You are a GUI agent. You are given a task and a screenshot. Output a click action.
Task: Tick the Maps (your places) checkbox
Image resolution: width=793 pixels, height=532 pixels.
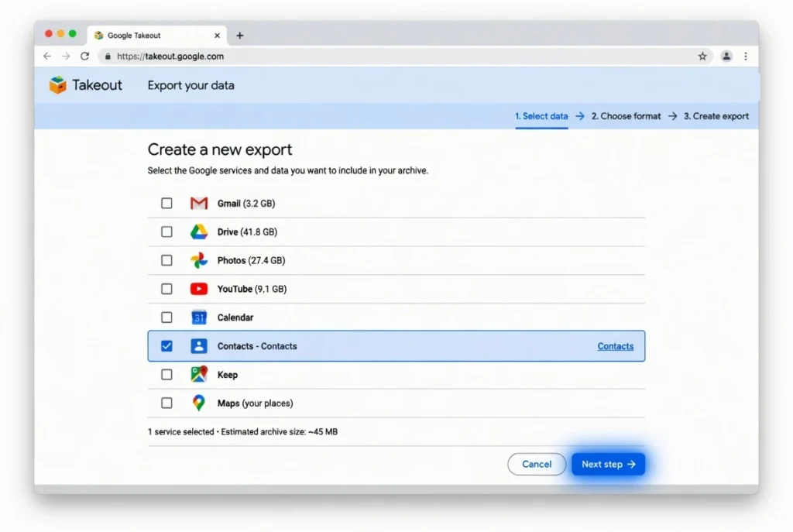click(x=166, y=403)
